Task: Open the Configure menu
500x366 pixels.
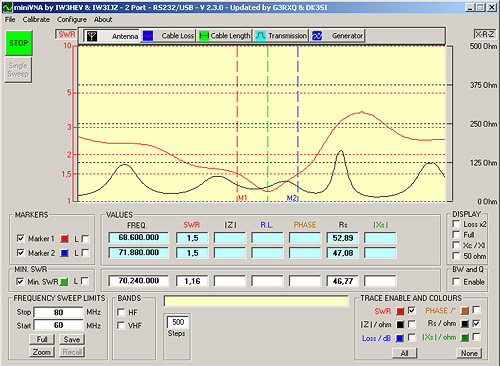Action: (x=72, y=19)
